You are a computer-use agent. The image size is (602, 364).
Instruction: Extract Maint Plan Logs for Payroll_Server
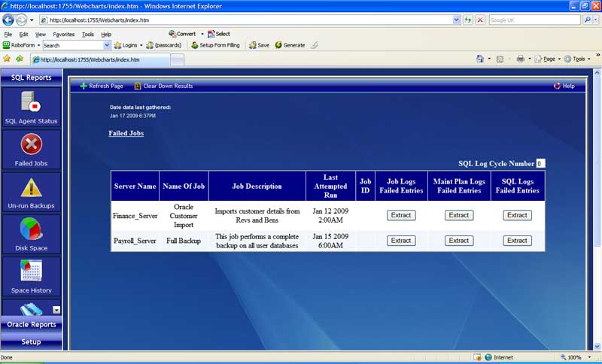[x=459, y=241]
